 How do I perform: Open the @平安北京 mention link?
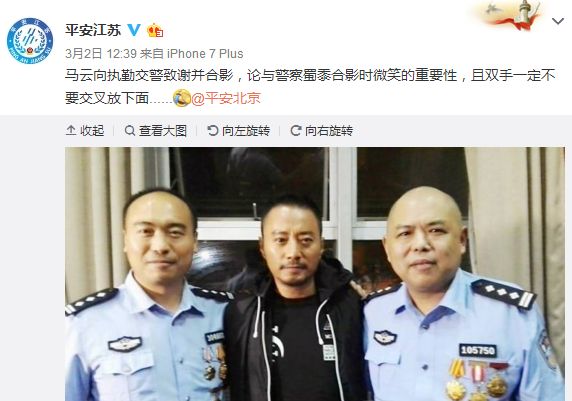226,99
